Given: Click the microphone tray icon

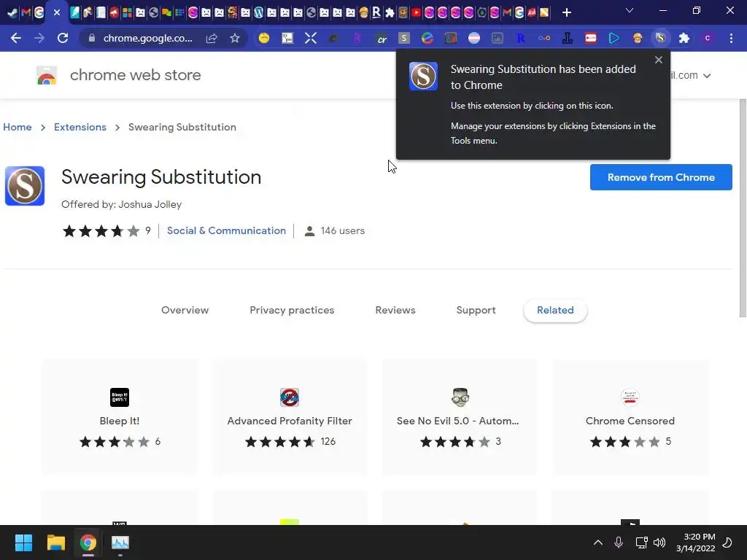Looking at the screenshot, I should pos(619,542).
